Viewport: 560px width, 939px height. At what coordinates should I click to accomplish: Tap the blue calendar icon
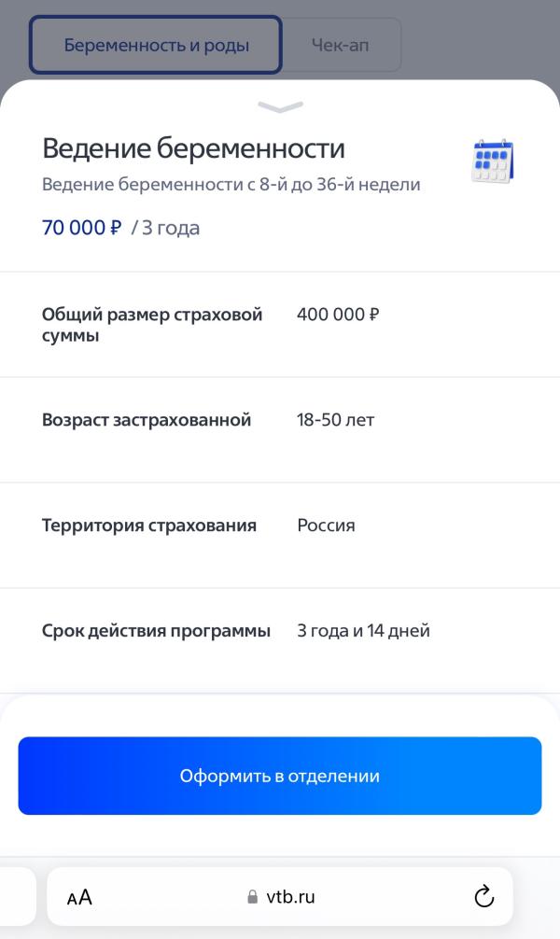pyautogui.click(x=493, y=161)
